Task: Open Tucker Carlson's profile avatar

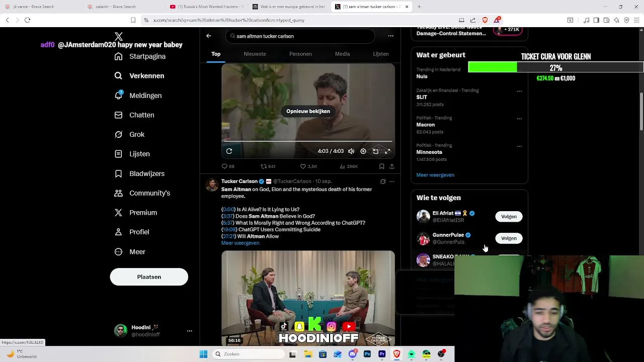Action: [212, 185]
